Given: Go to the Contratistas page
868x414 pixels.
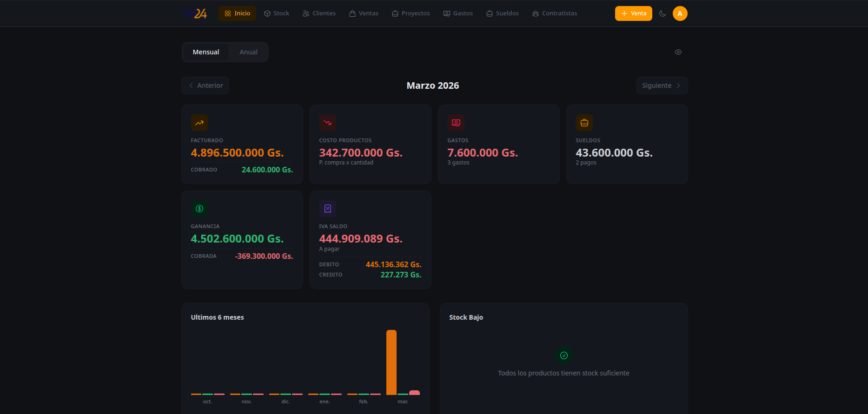Looking at the screenshot, I should (555, 13).
